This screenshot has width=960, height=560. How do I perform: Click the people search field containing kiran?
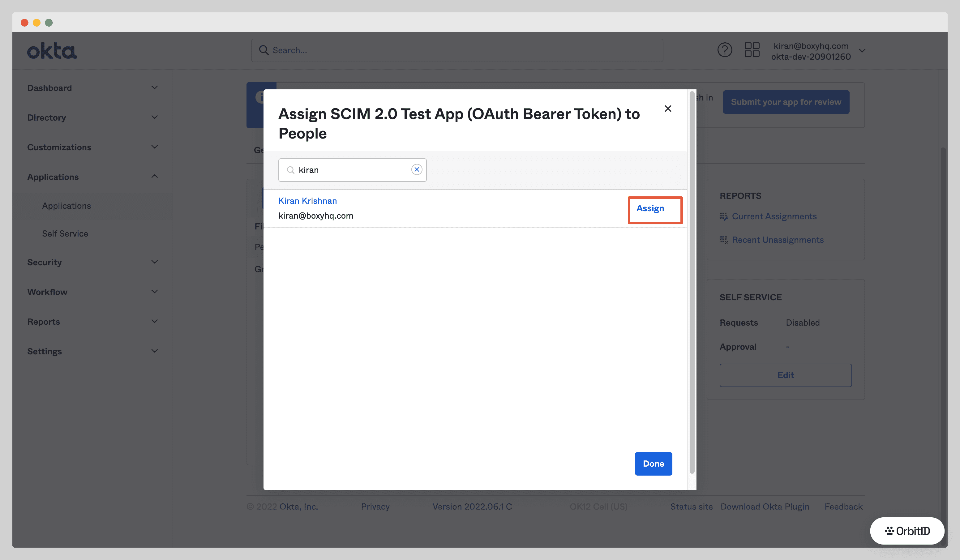pyautogui.click(x=352, y=170)
